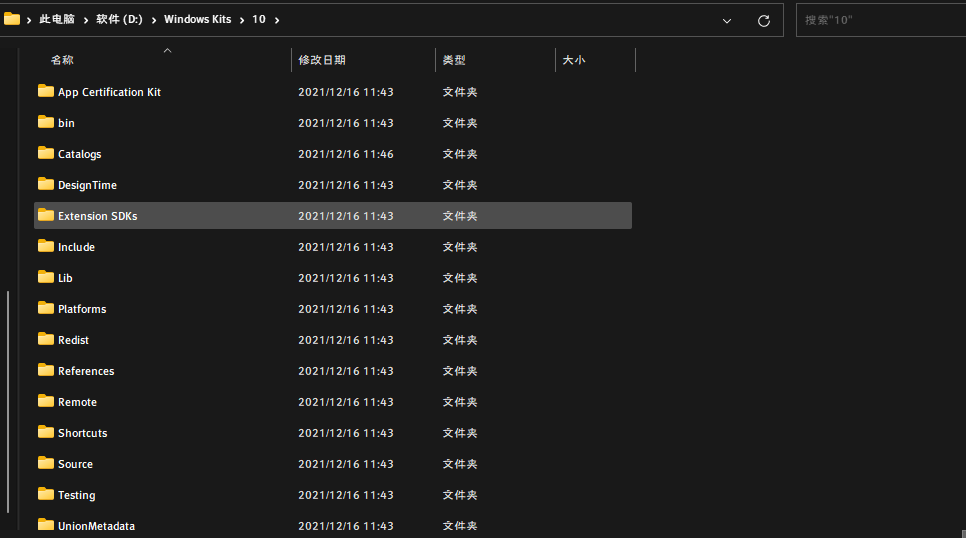Select the Source folder name
The width and height of the screenshot is (966, 538).
[x=75, y=464]
